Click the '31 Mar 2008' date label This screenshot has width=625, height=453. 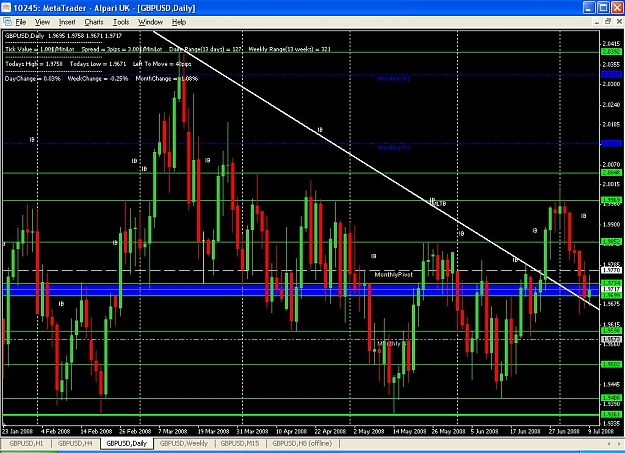(252, 431)
